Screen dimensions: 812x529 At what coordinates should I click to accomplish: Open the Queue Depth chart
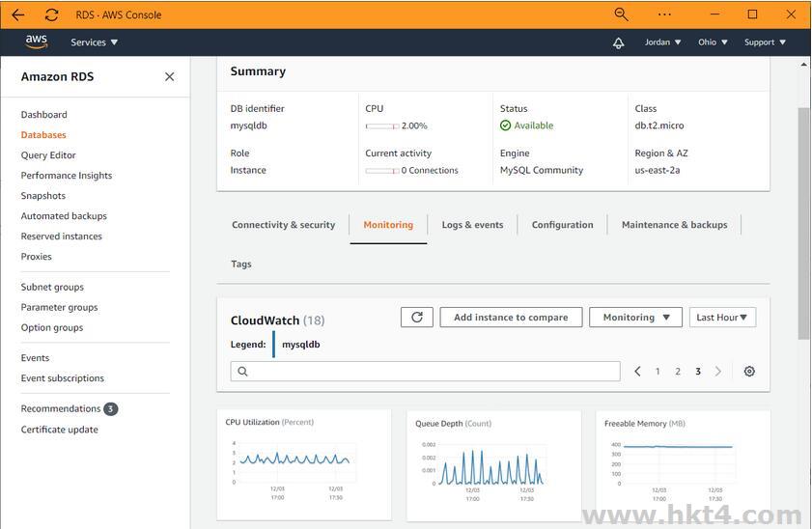tap(493, 466)
